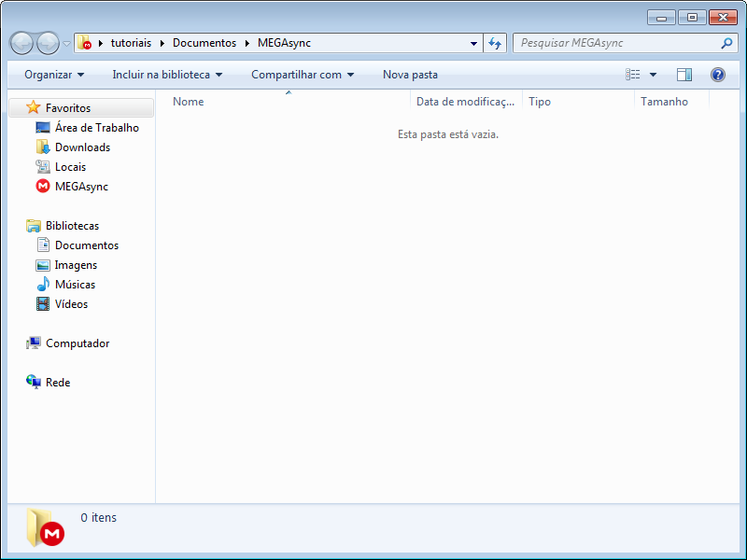Click the search magnifier icon

point(726,43)
